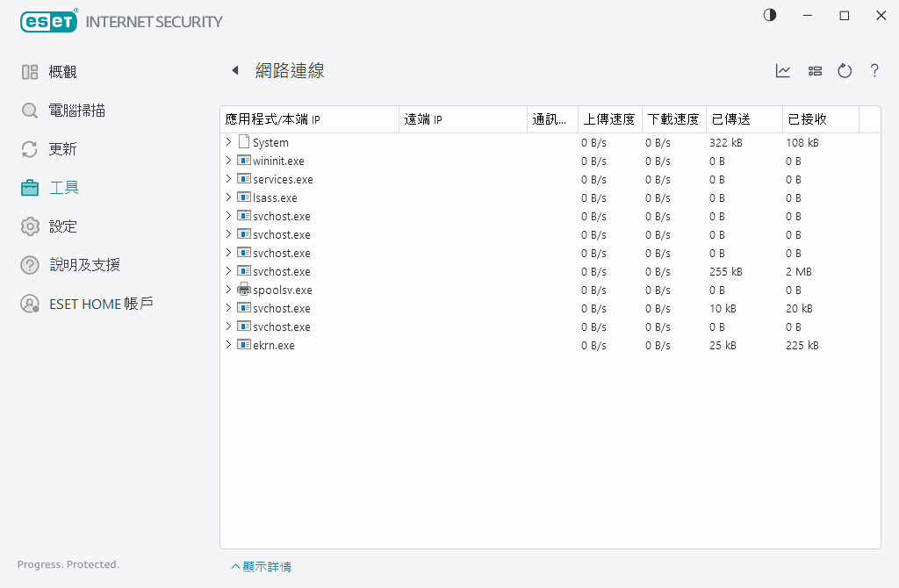The height and width of the screenshot is (588, 899).
Task: Switch view using the list layout icon
Action: pos(815,71)
